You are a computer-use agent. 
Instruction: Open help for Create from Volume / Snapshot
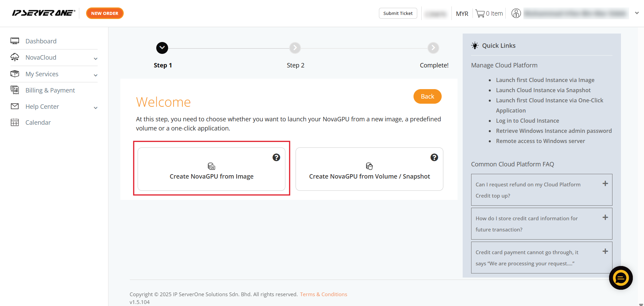click(x=434, y=157)
